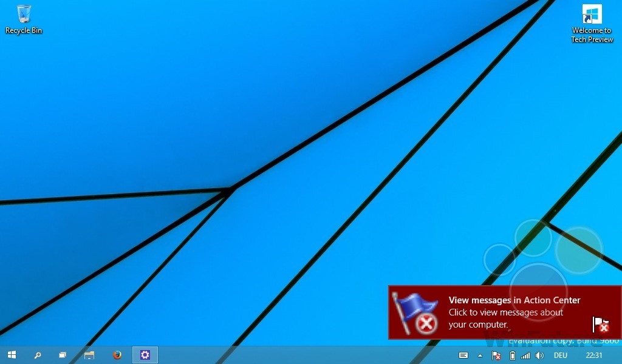
Task: Open the volume speaker control
Action: (x=539, y=356)
